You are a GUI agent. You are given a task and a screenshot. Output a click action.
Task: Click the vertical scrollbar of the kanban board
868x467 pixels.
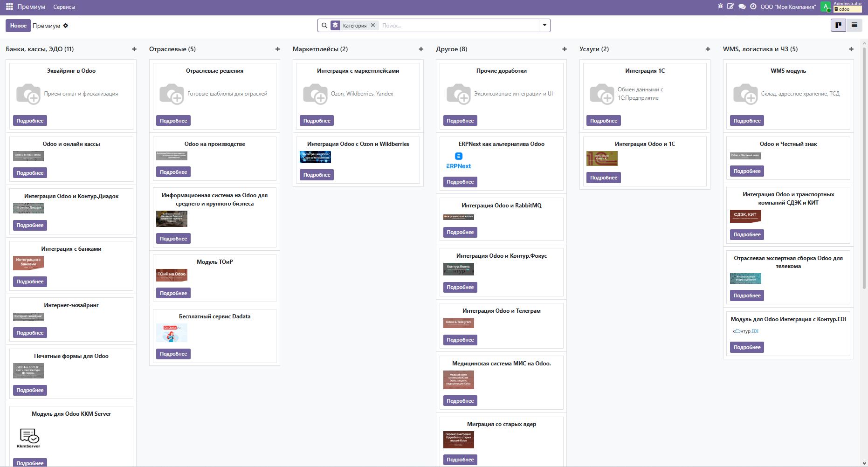(x=864, y=168)
